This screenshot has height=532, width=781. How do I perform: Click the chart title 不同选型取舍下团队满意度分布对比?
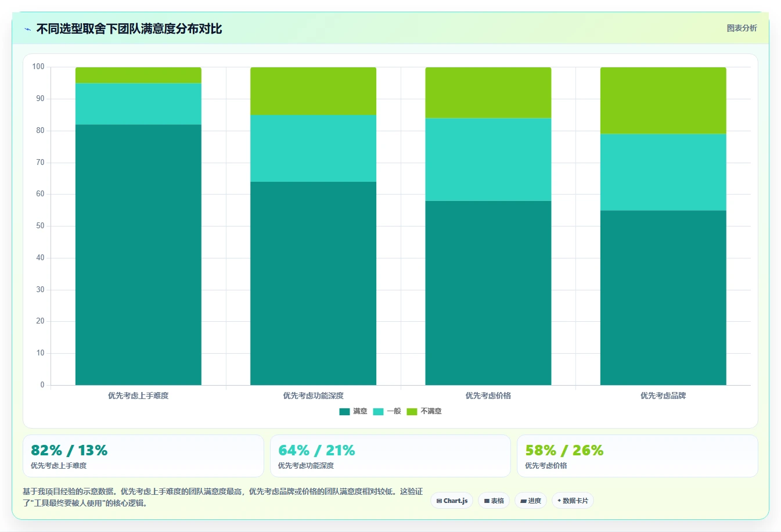coord(129,29)
